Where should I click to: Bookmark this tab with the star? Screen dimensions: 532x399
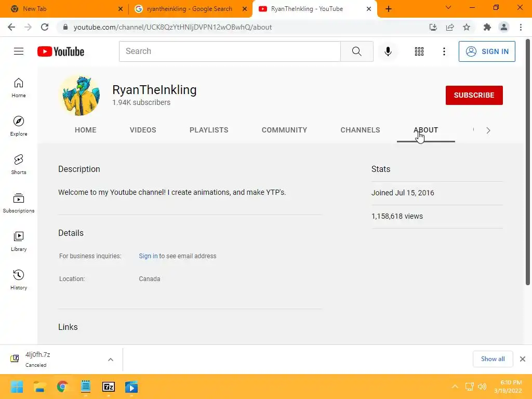point(467,27)
